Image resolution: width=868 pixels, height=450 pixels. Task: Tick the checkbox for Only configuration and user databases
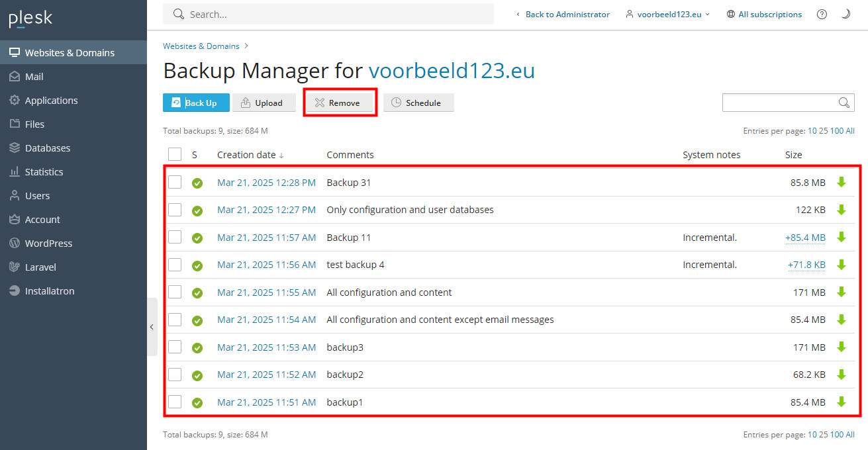[175, 210]
